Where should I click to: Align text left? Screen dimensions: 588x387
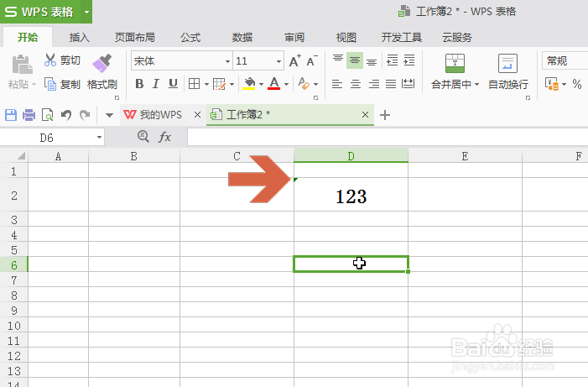point(337,84)
